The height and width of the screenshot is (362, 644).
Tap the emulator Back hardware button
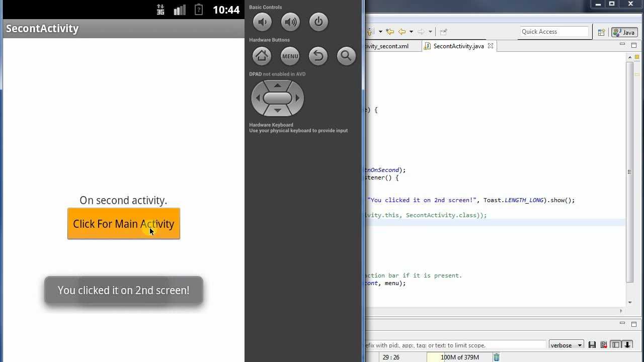[318, 56]
